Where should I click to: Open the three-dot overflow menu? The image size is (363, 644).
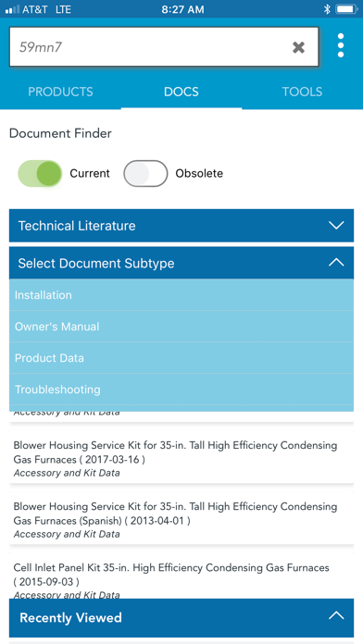tap(341, 45)
